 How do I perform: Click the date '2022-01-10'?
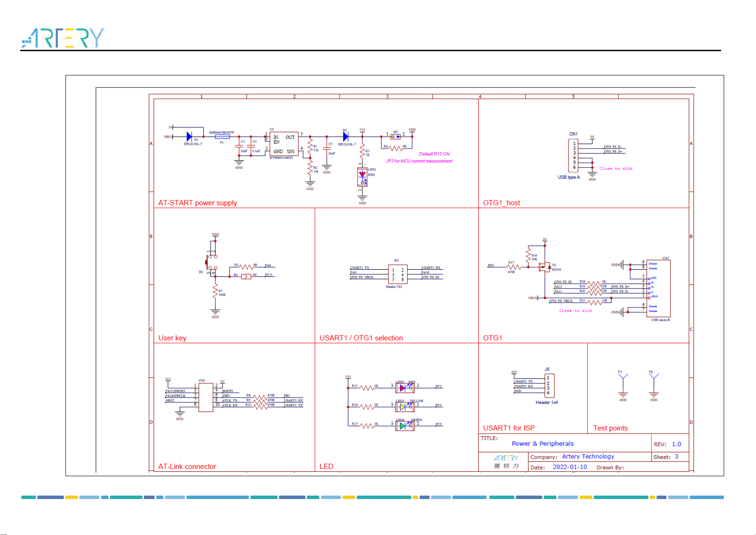(570, 467)
